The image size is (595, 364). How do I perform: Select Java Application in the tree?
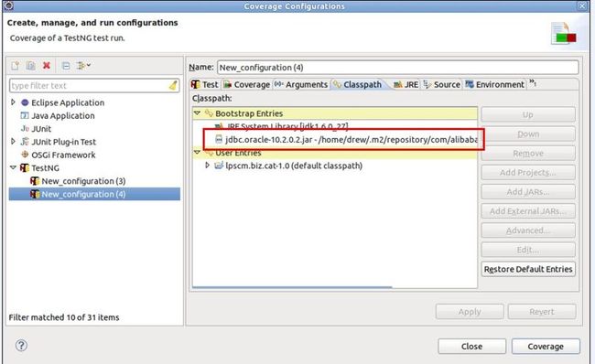click(x=63, y=115)
